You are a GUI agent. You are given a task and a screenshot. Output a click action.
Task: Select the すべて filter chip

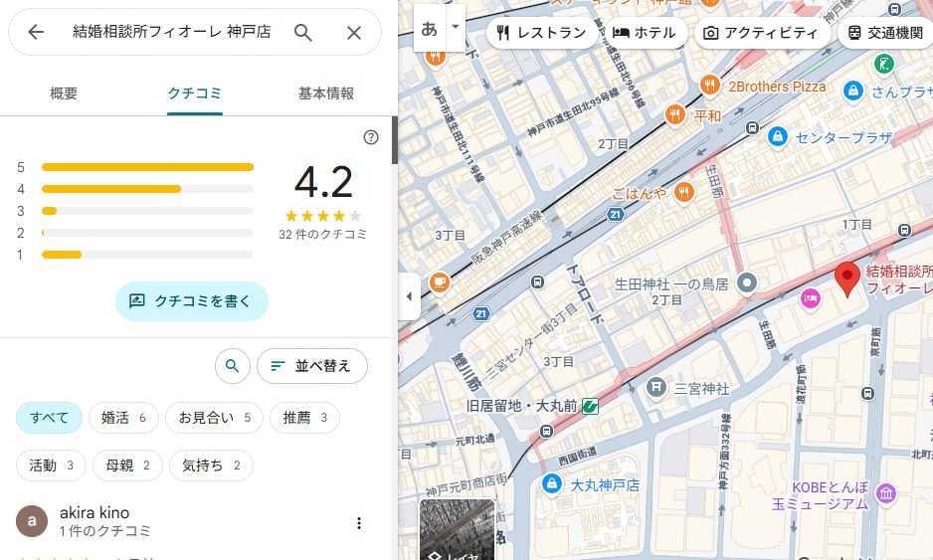(x=49, y=418)
